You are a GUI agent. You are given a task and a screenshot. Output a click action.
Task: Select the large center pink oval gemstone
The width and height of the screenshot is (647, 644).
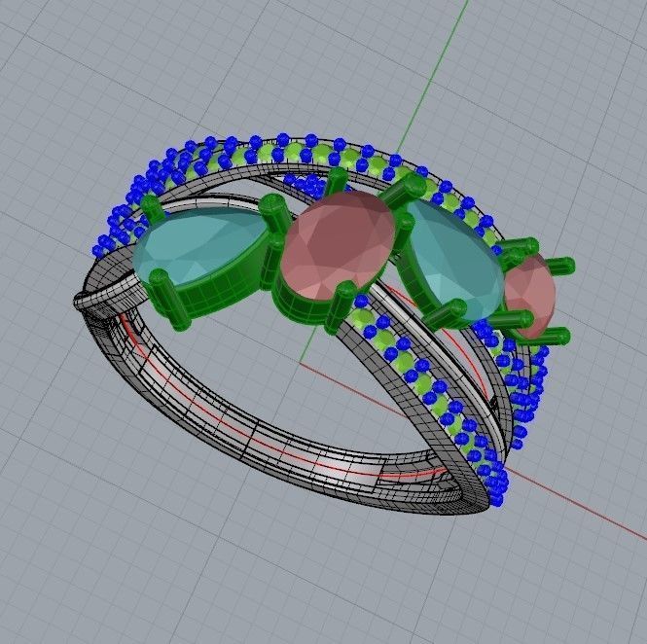tap(339, 246)
